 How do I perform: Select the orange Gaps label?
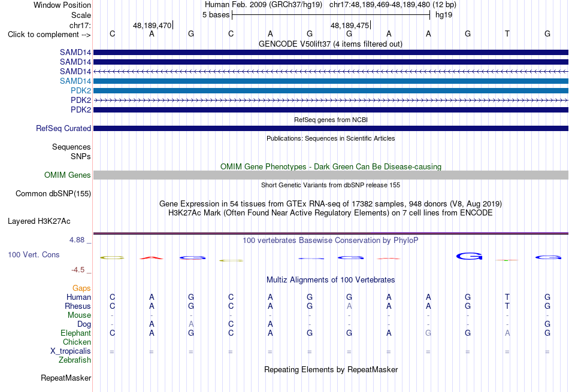click(81, 288)
